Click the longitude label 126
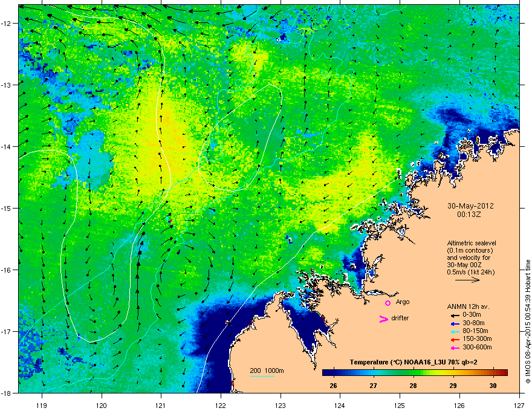The width and height of the screenshot is (532, 411). coord(459,405)
